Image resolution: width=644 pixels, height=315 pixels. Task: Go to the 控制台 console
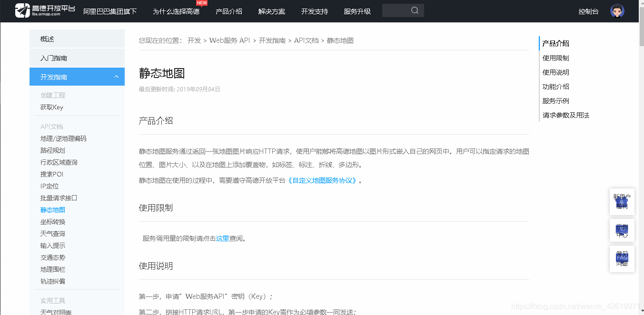tap(589, 11)
